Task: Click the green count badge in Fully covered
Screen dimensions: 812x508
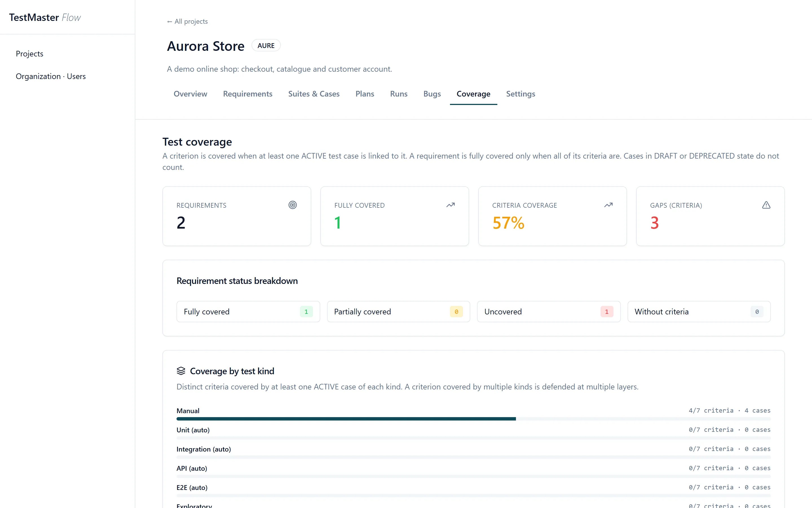Action: point(306,312)
